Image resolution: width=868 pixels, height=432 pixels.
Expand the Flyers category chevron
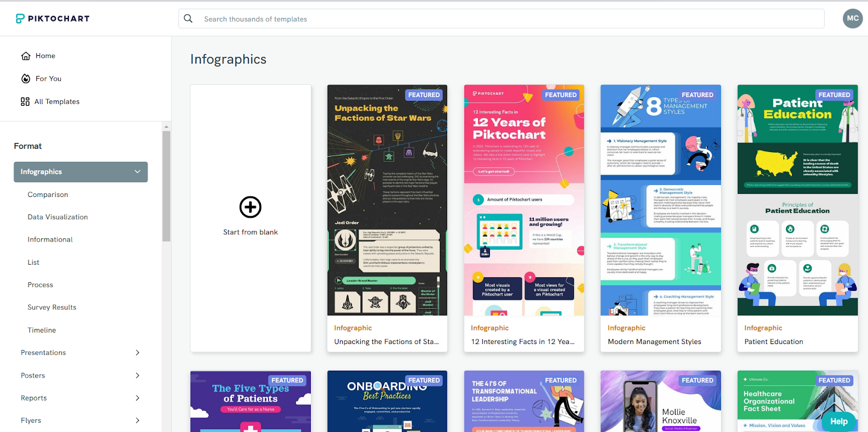pyautogui.click(x=138, y=421)
